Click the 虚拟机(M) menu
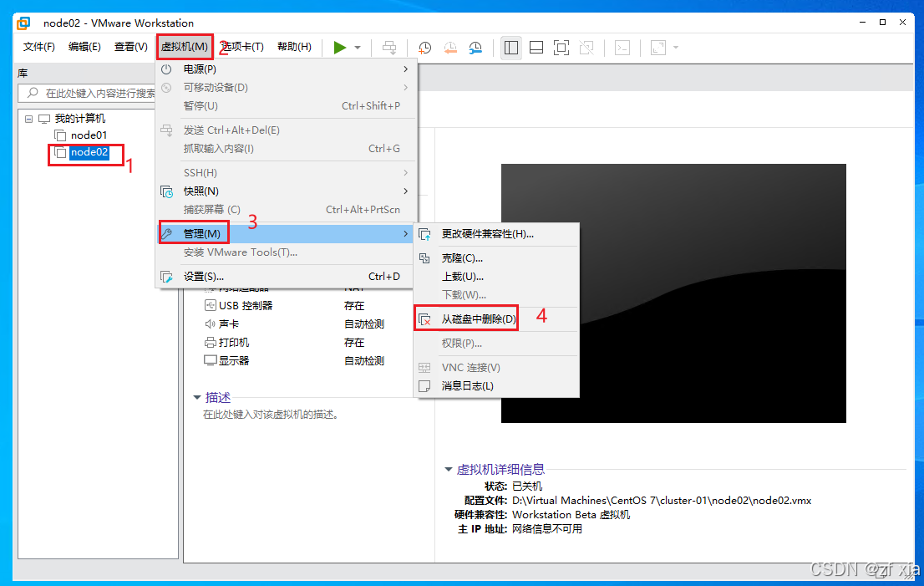This screenshot has width=924, height=586. coord(185,47)
